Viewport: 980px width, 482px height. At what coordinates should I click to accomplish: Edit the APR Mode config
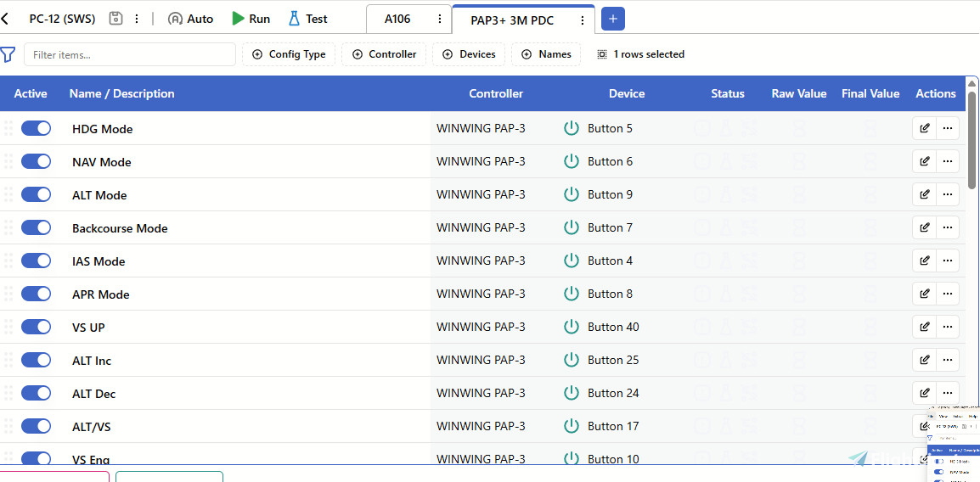coord(924,294)
